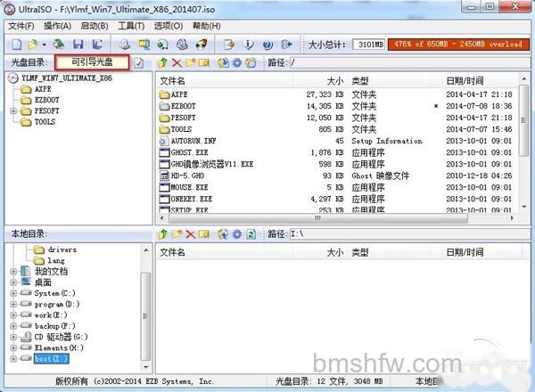Click the Save floppy disk icon
The image size is (535, 392).
(78, 45)
